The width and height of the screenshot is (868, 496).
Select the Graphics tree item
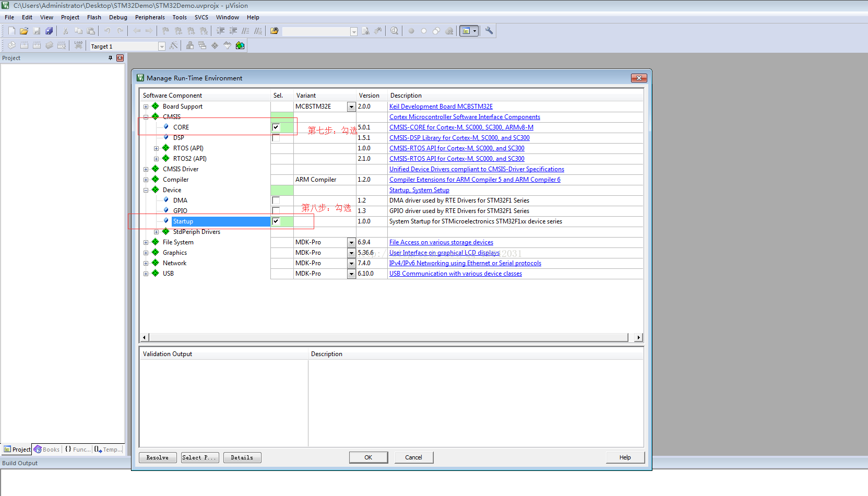coord(174,253)
